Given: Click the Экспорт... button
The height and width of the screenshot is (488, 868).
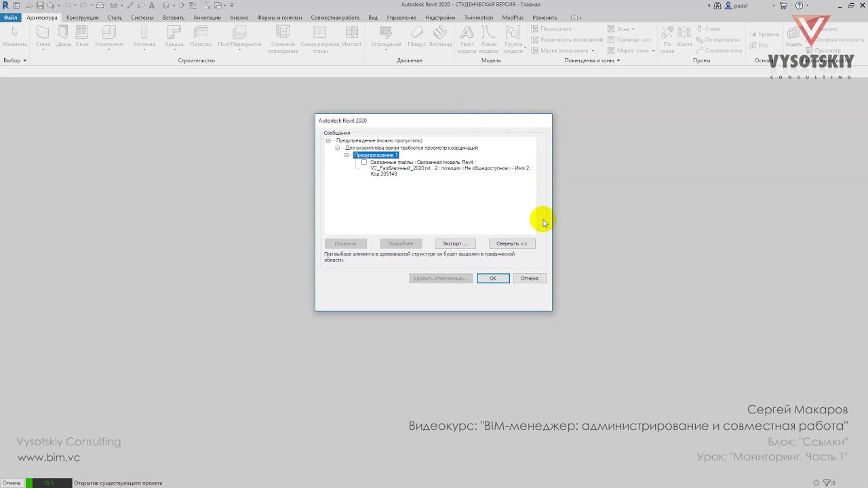Looking at the screenshot, I should 454,243.
